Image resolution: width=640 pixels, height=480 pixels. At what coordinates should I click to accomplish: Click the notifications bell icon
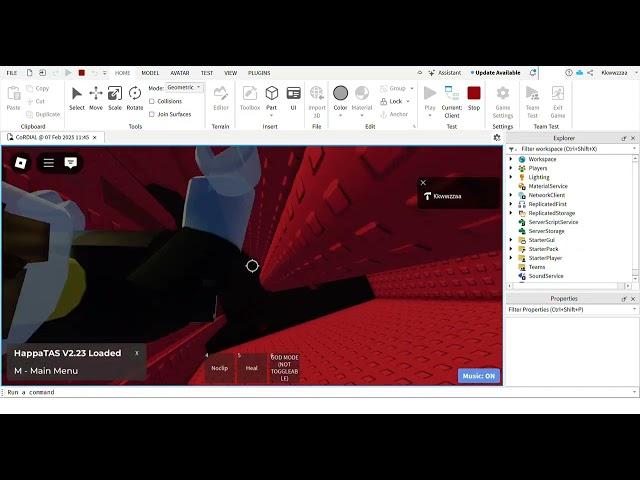point(533,73)
